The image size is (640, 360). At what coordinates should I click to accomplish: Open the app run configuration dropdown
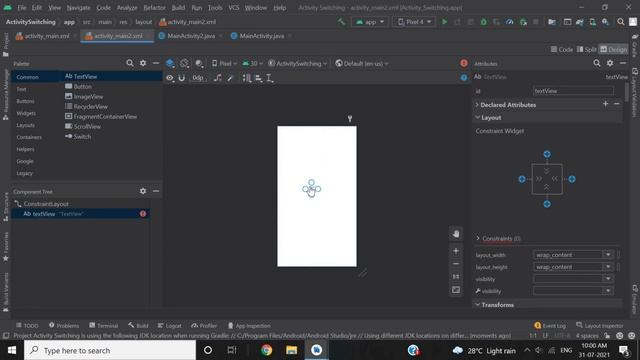pyautogui.click(x=369, y=22)
